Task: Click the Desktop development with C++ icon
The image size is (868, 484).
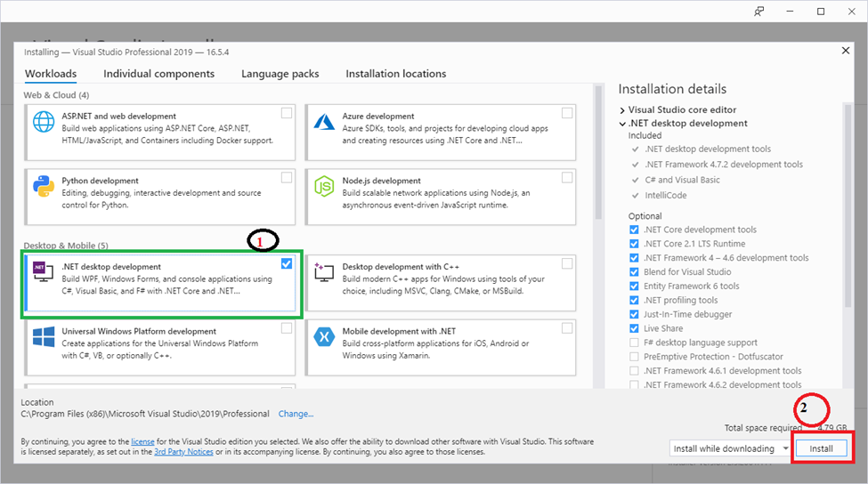Action: click(324, 271)
